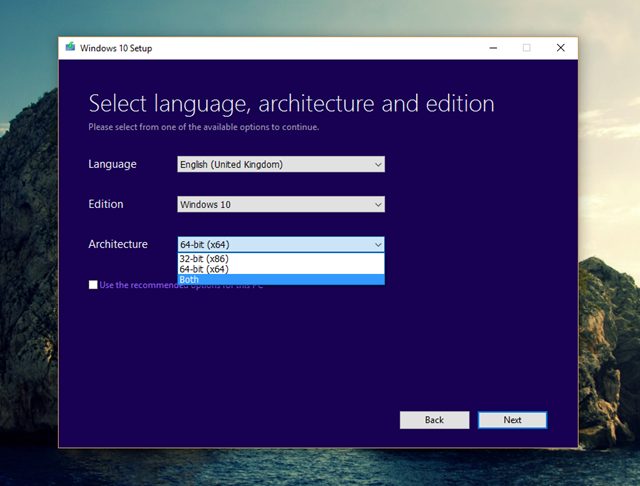Click the "Windows 10 Setup" title text
The width and height of the screenshot is (640, 486).
point(117,47)
